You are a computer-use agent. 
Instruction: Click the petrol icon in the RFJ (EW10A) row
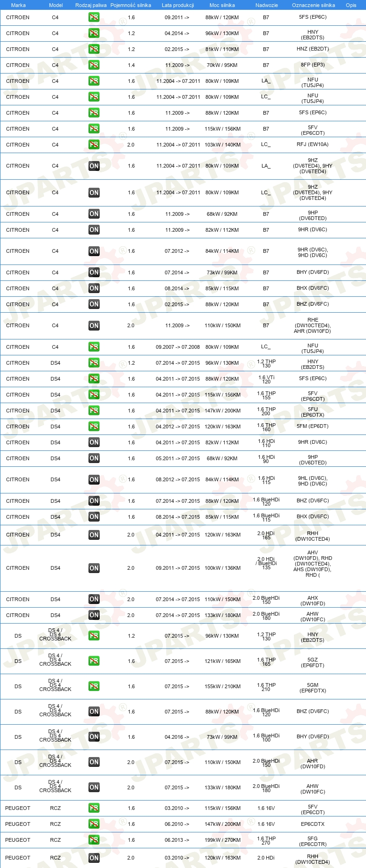[x=94, y=145]
